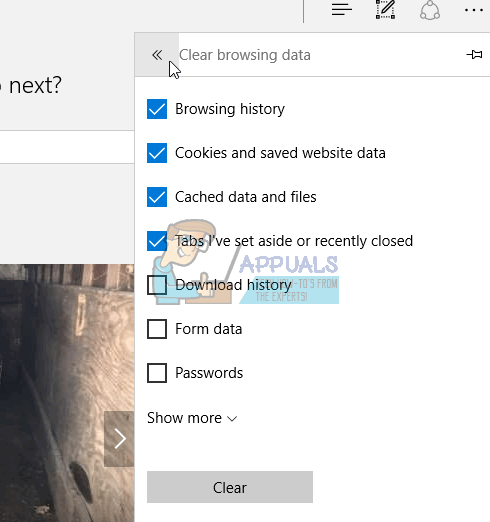Open the news image thumbnail
The height and width of the screenshot is (522, 490).
point(67,393)
